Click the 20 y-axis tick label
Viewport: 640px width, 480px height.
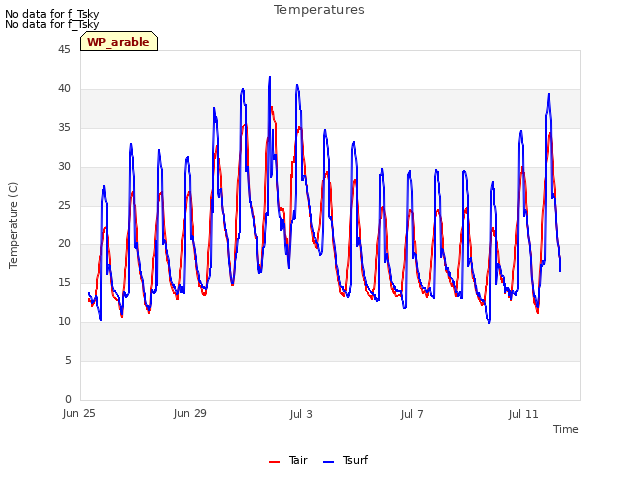[x=64, y=244]
